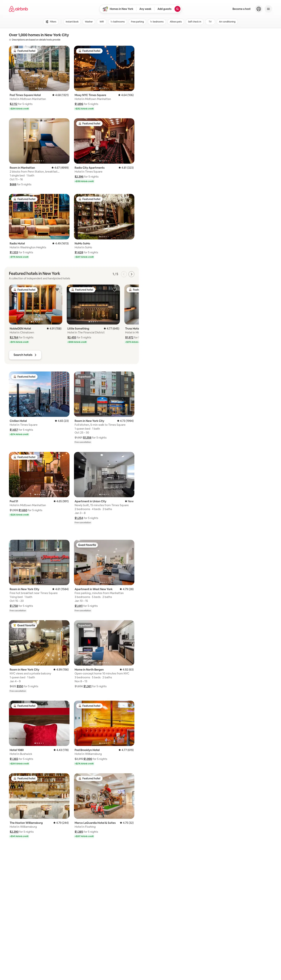Click info icon beside descriptions note
The width and height of the screenshot is (281, 980).
(x=10, y=40)
